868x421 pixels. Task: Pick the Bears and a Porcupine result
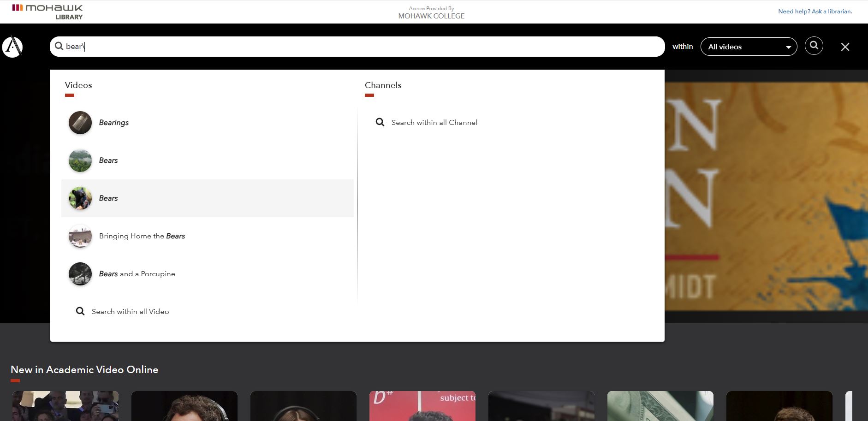coord(137,274)
